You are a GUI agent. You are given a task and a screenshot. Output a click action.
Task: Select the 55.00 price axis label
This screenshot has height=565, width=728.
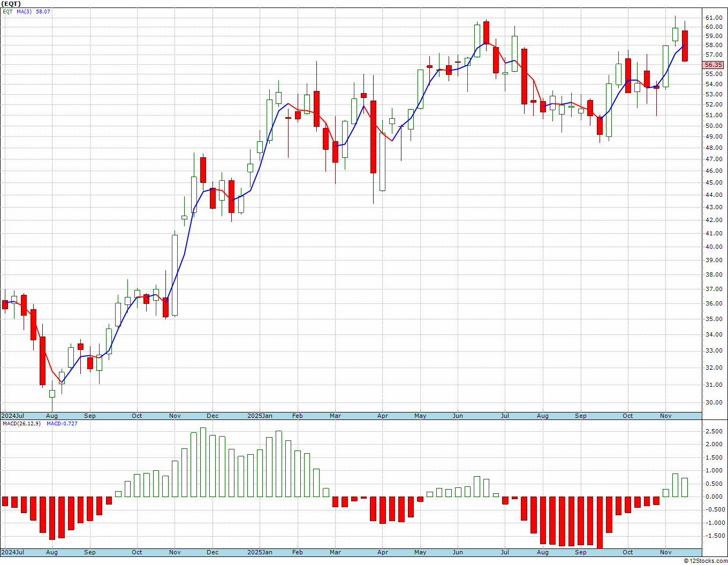click(714, 74)
